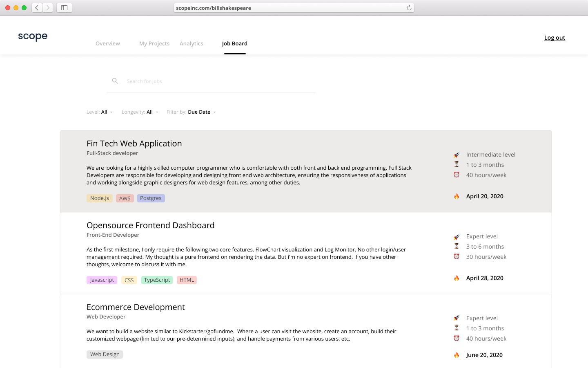The width and height of the screenshot is (588, 368).
Task: Click the Log out link
Action: coord(555,37)
